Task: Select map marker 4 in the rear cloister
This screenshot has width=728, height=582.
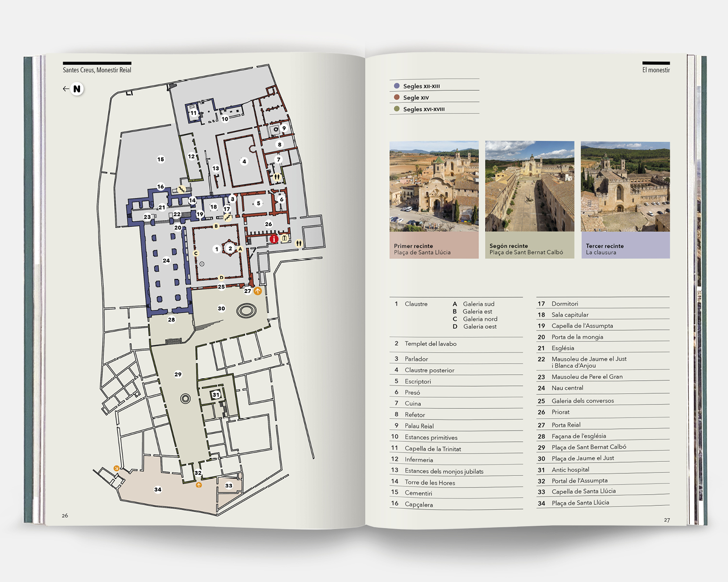Action: pos(244,162)
